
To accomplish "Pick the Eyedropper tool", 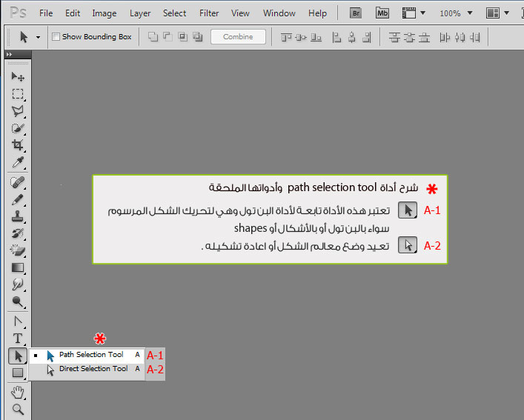I will (18, 162).
